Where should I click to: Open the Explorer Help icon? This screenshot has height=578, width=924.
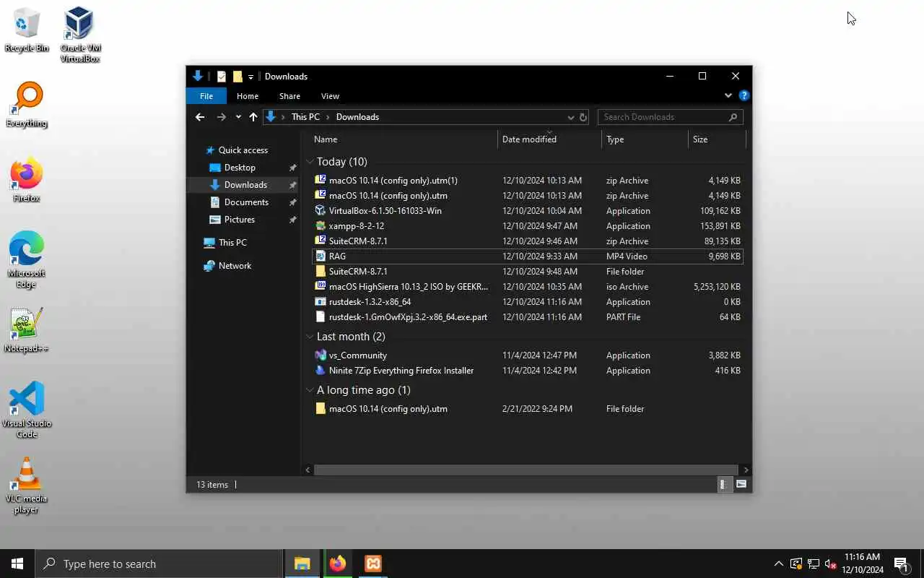click(x=744, y=95)
